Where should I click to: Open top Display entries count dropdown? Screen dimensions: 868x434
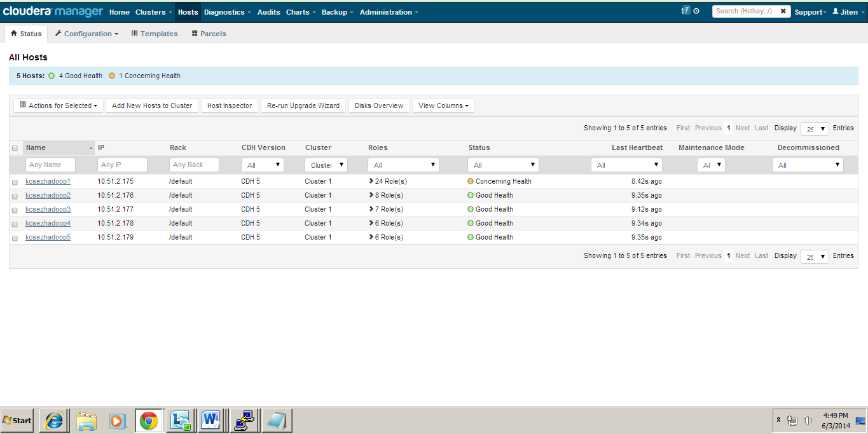tap(815, 128)
